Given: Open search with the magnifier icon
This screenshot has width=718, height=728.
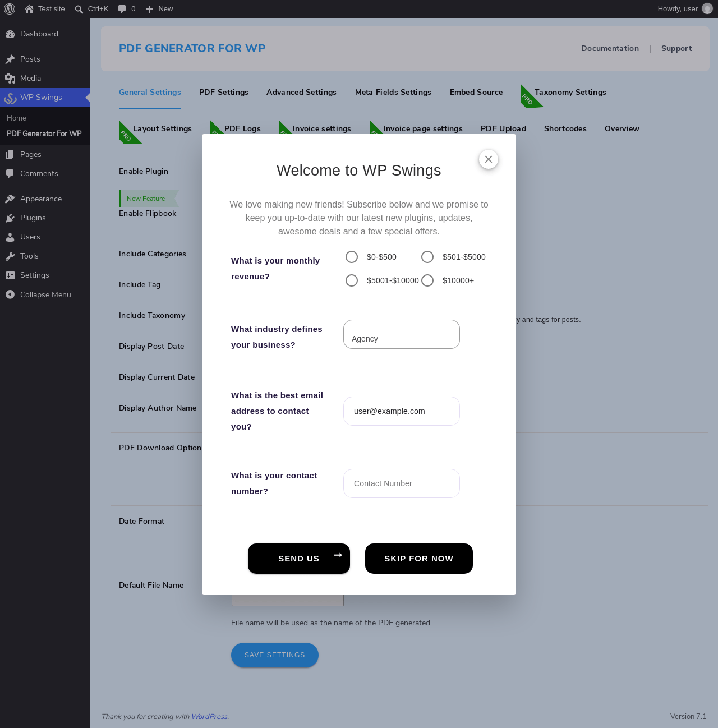Looking at the screenshot, I should click(x=79, y=9).
